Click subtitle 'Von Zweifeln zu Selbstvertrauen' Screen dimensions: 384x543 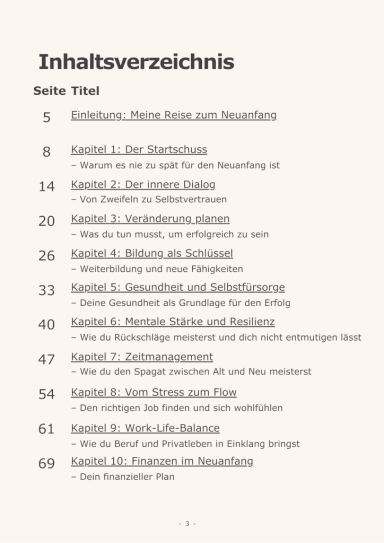[x=149, y=199]
